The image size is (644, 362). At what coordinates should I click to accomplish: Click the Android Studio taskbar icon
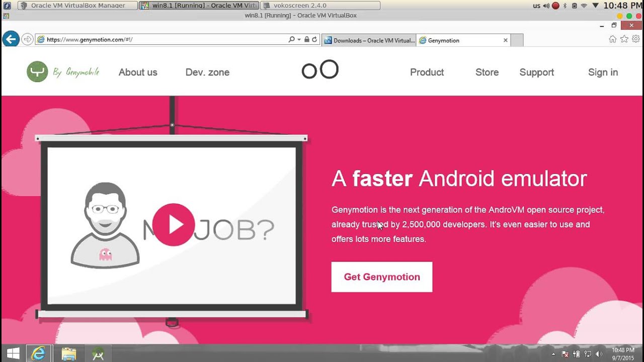click(98, 353)
